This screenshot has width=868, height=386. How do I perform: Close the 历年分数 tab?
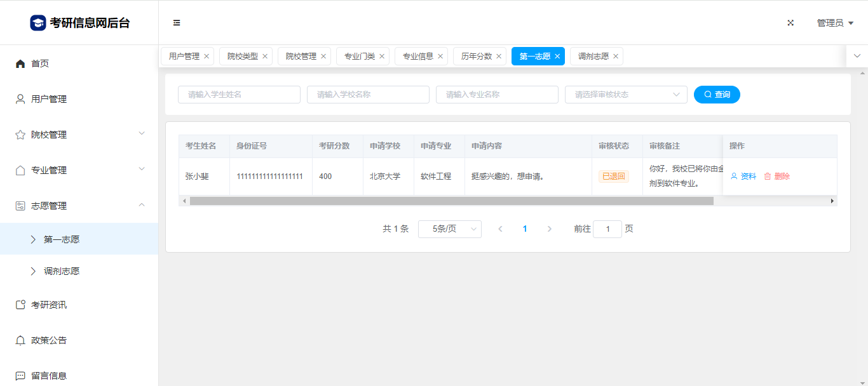pyautogui.click(x=499, y=57)
